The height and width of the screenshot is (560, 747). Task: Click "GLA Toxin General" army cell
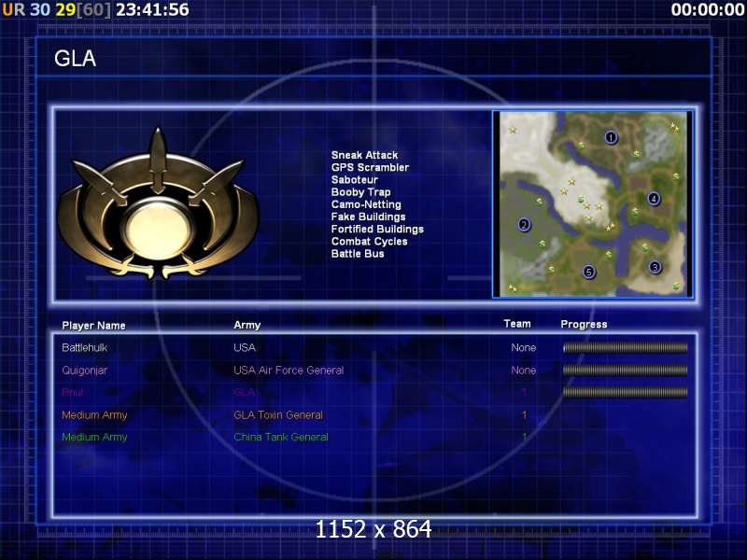tap(278, 414)
